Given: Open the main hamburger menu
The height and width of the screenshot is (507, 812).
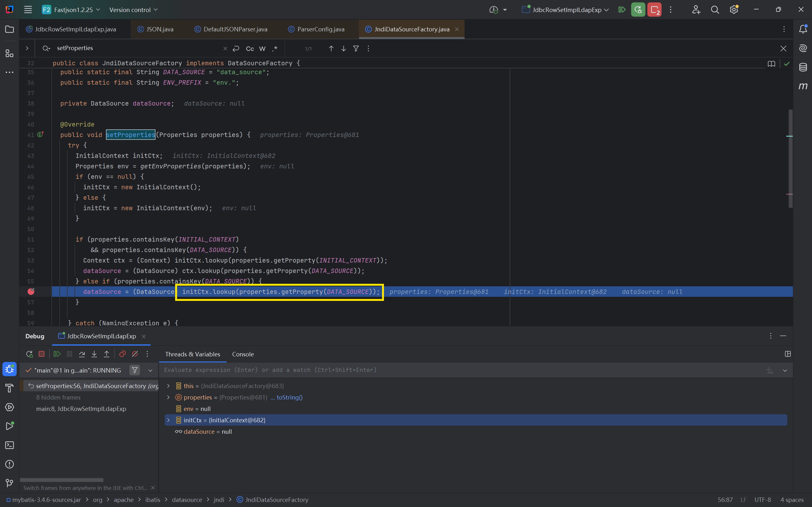Looking at the screenshot, I should 28,10.
